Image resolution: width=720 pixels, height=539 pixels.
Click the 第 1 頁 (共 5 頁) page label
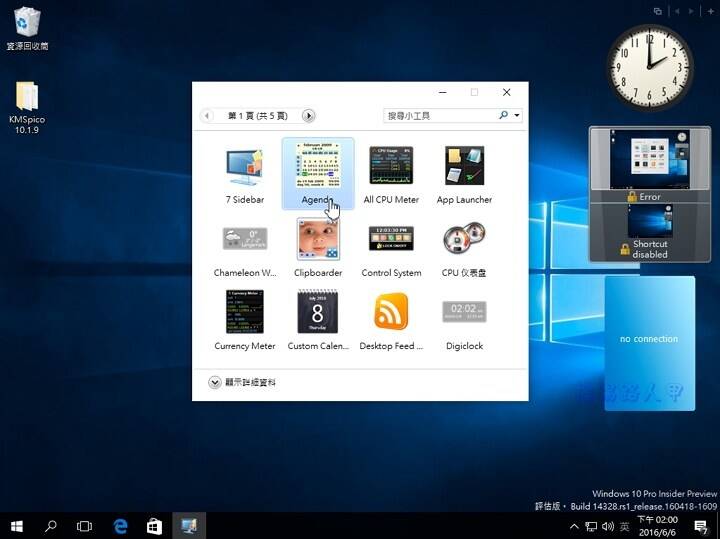click(258, 116)
